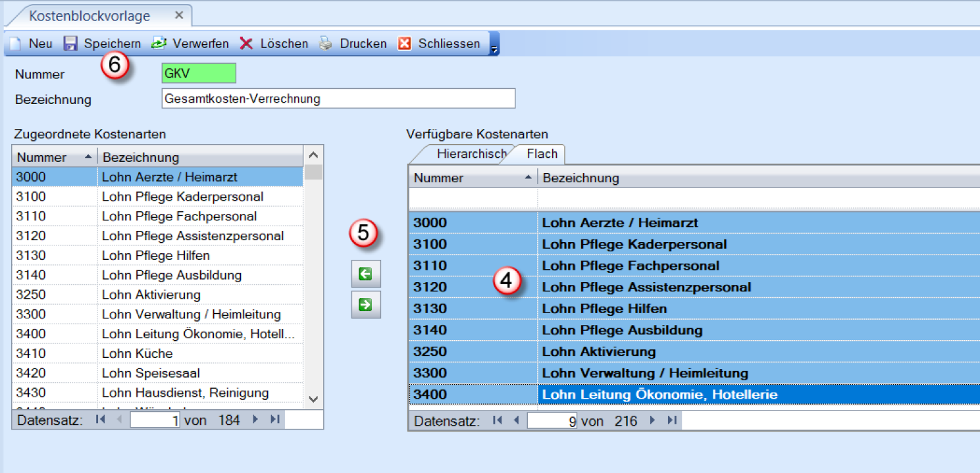This screenshot has height=473, width=980.
Task: Open the toolbar overflow dropdown arrow
Action: (494, 44)
